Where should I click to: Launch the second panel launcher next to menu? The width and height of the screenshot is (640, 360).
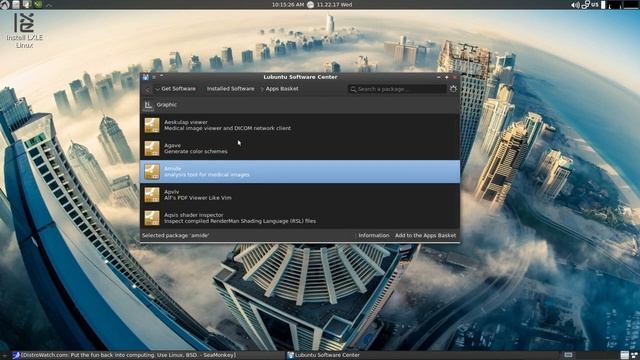16,4
